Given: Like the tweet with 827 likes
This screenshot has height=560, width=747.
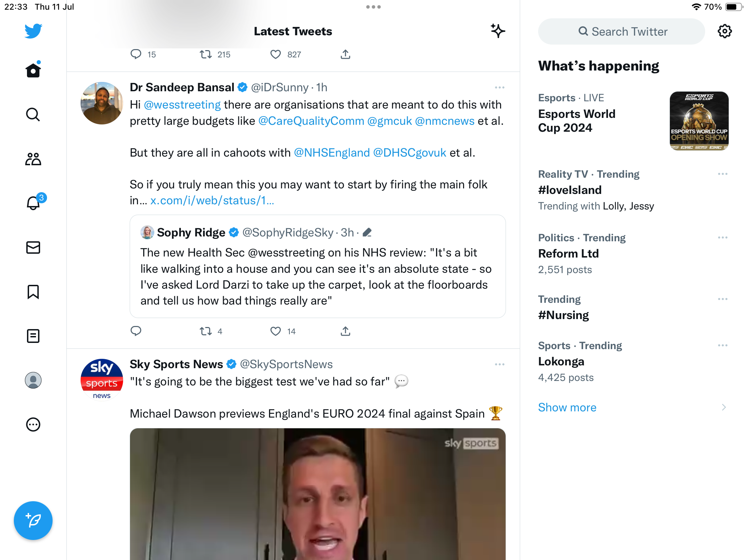Looking at the screenshot, I should [x=276, y=55].
